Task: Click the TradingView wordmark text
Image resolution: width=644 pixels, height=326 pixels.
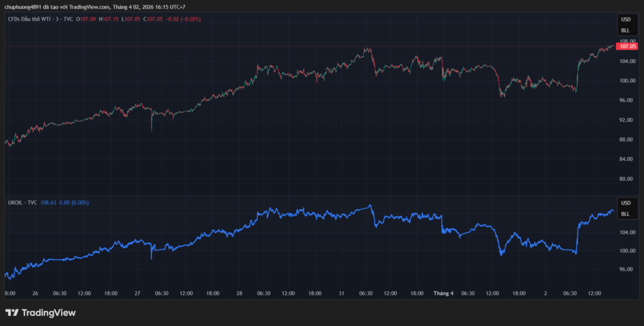Action: coord(48,313)
